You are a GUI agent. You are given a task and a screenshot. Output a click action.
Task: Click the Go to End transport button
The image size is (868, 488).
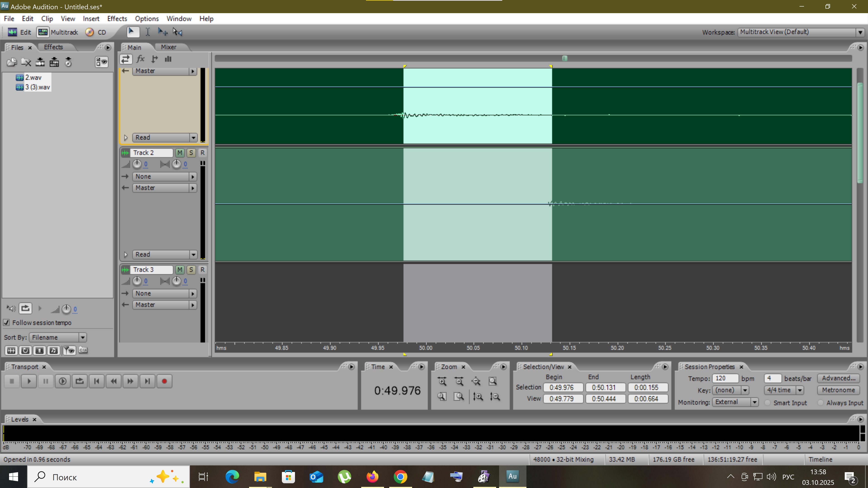point(147,381)
